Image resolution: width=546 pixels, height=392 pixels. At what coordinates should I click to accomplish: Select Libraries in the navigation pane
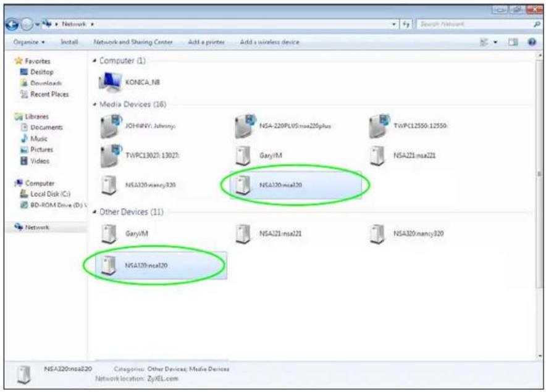coord(36,117)
